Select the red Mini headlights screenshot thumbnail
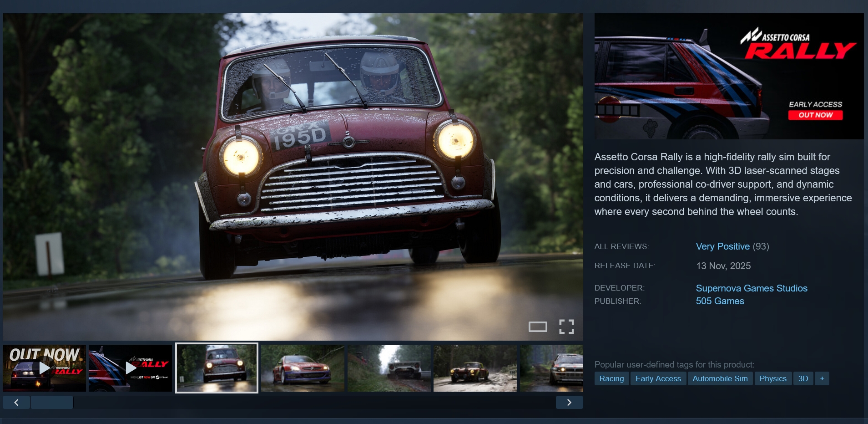 coord(217,368)
